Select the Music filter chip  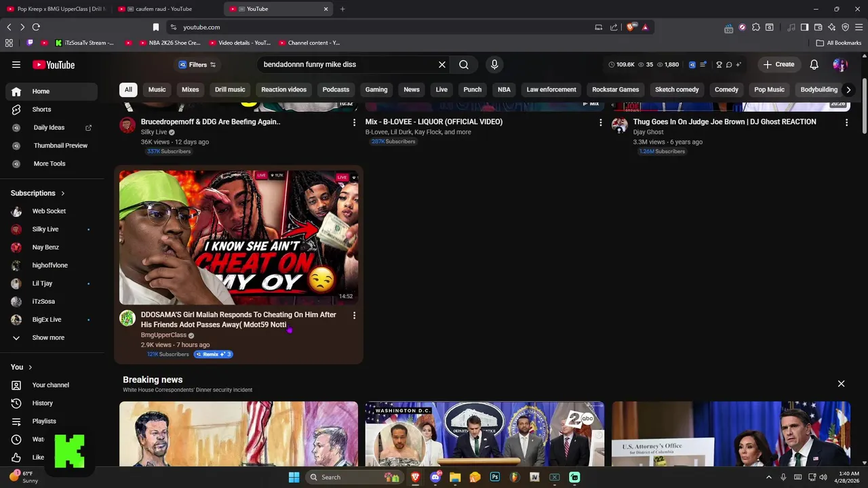pos(157,89)
